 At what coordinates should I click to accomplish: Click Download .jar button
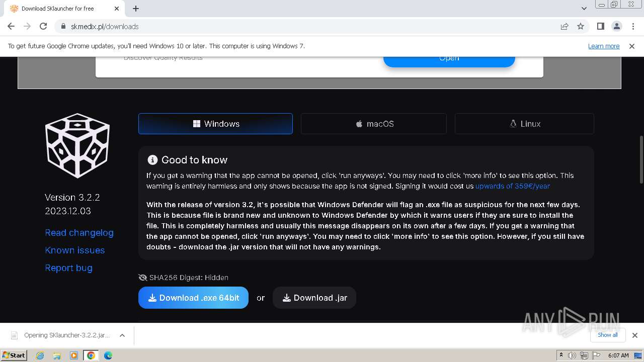[x=314, y=298]
